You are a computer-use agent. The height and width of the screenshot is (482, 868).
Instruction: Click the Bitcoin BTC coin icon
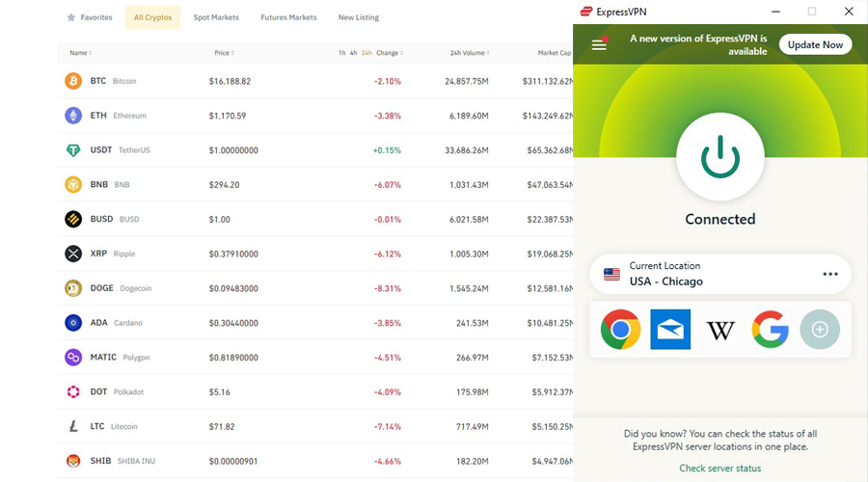[x=73, y=81]
